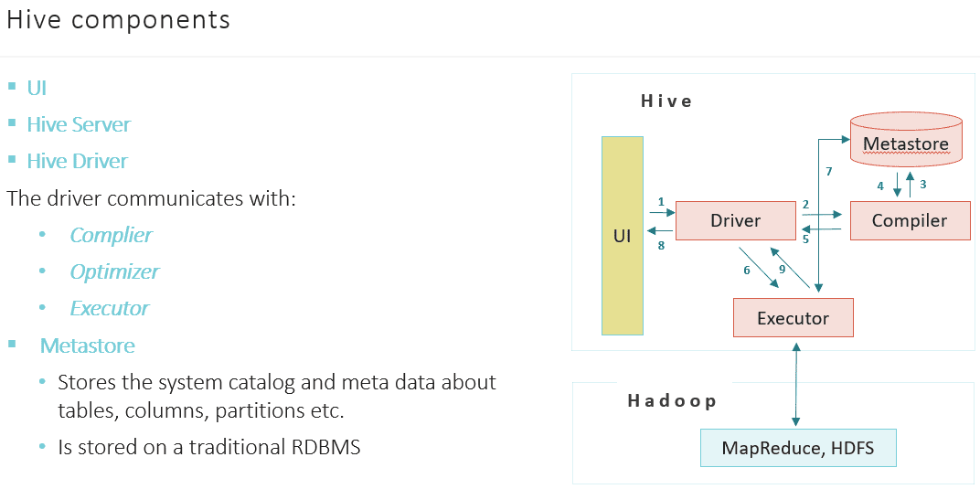This screenshot has width=980, height=489.
Task: Select the UI bullet in the list
Action: [x=37, y=88]
